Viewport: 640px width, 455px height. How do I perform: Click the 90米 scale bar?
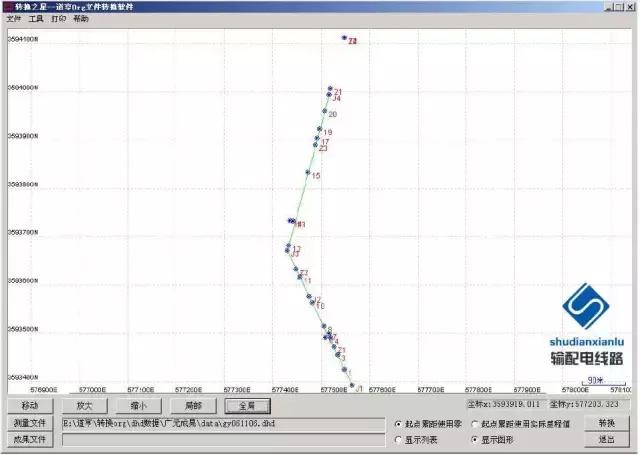click(x=603, y=381)
